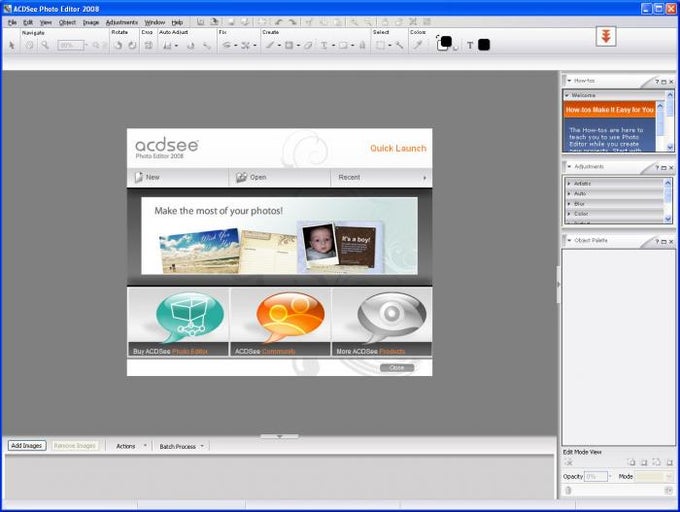The height and width of the screenshot is (512, 680).
Task: Click the Fix repair tool icon
Action: click(245, 45)
